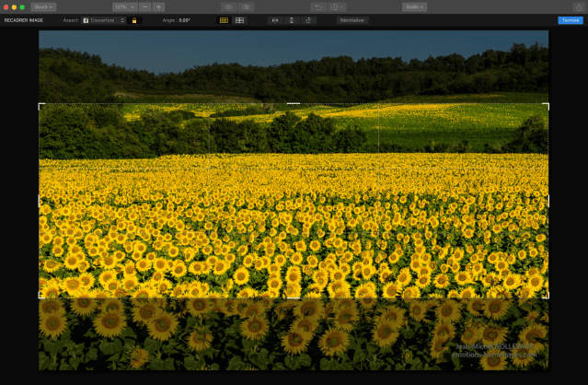The height and width of the screenshot is (385, 588).
Task: Click the RECADRER IMAGE panel title
Action: pos(24,20)
